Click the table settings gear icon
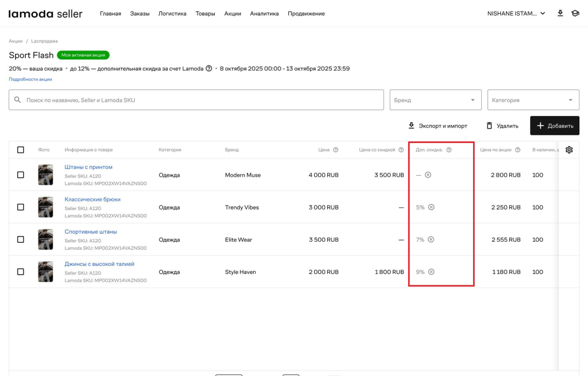Viewport: 588px width, 376px height. tap(569, 150)
